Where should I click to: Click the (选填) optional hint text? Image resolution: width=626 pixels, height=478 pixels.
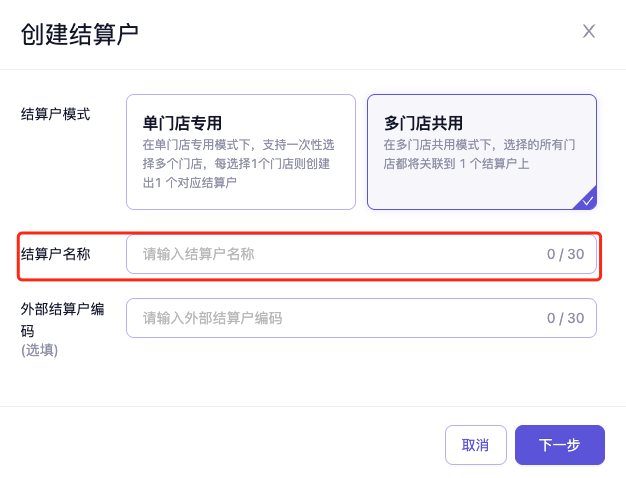[39, 350]
